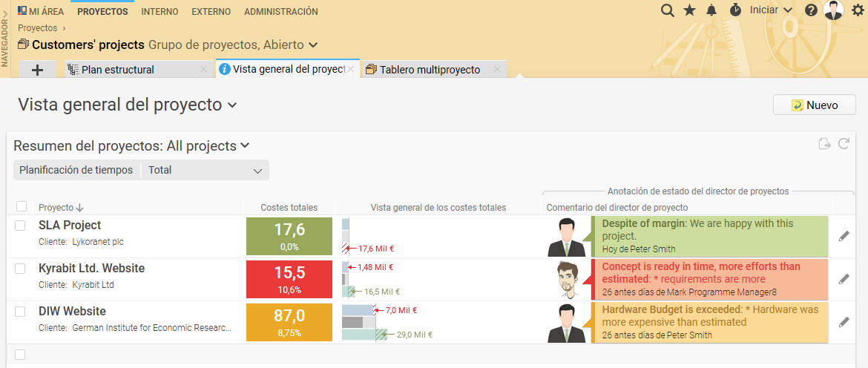Screen dimensions: 868x368
Task: Open the PROYECTOS menu
Action: tap(102, 11)
